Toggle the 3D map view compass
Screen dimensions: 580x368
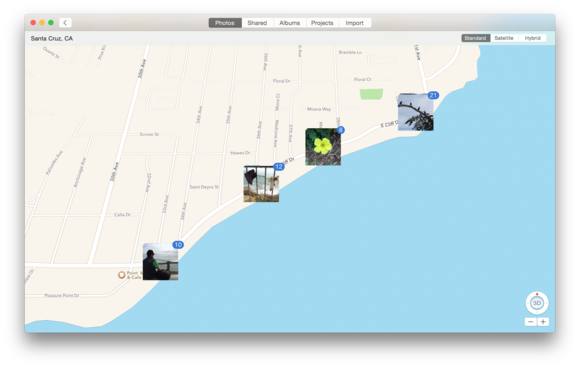click(x=537, y=303)
